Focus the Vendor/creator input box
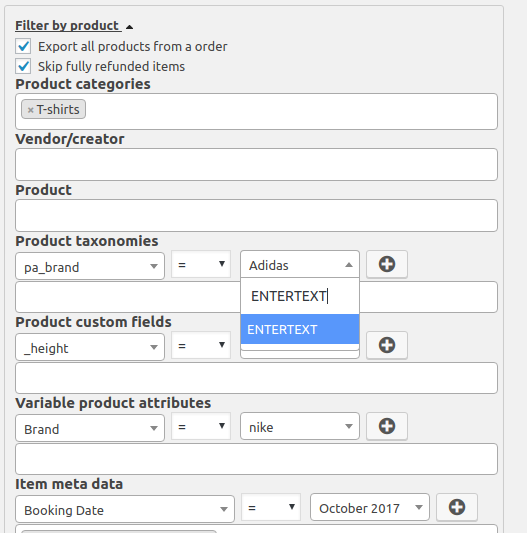Image resolution: width=527 pixels, height=533 pixels. [x=256, y=165]
